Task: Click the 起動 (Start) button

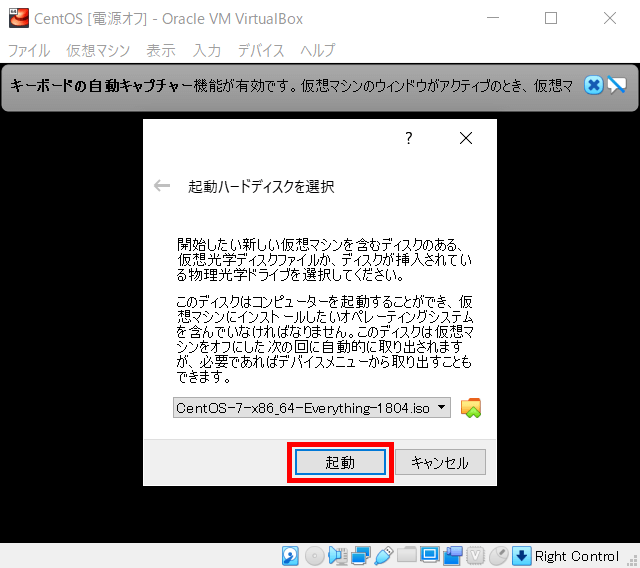Action: (x=340, y=462)
